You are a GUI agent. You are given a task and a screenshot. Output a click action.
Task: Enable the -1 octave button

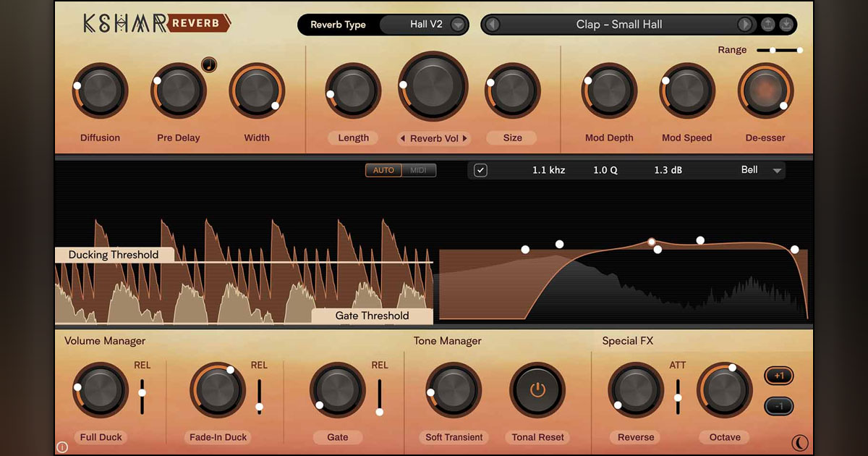click(779, 406)
